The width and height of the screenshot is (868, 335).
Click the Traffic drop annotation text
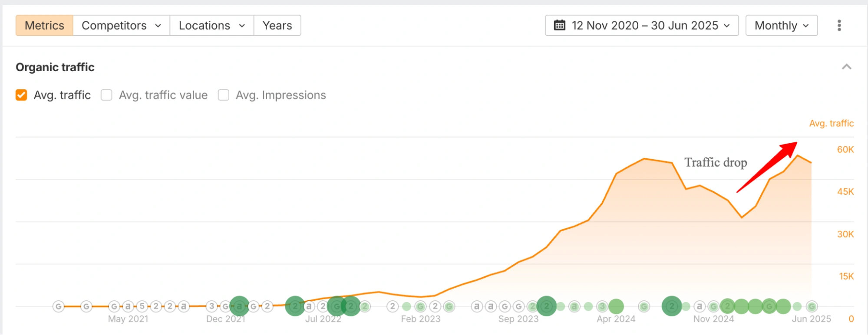point(716,163)
